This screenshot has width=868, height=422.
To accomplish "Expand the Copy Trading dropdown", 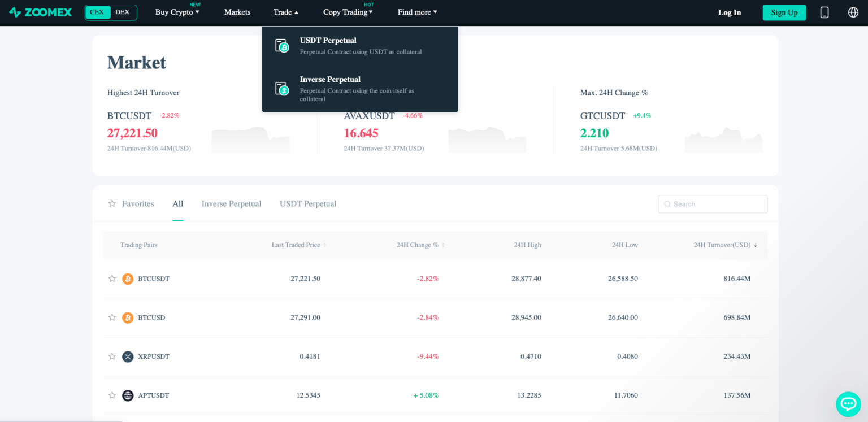I will 348,12.
